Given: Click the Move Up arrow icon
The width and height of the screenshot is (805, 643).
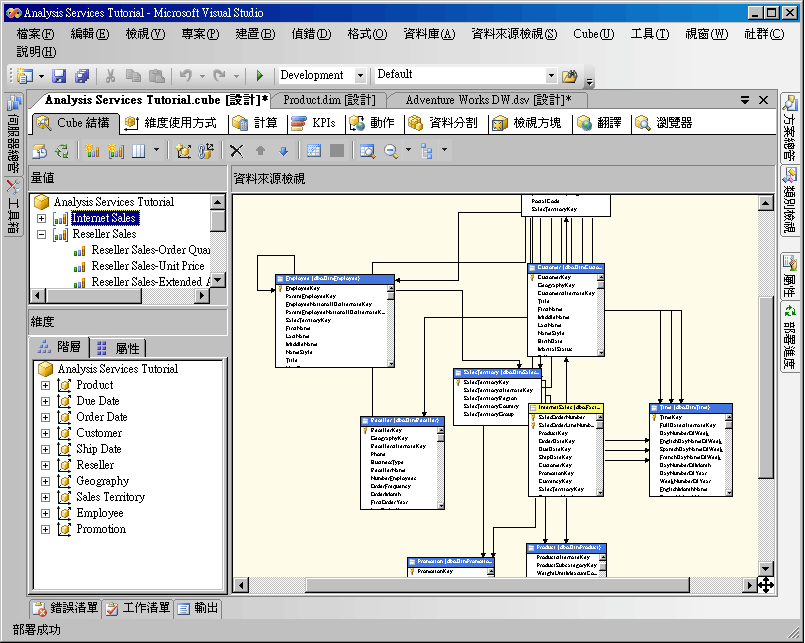Looking at the screenshot, I should pos(260,151).
